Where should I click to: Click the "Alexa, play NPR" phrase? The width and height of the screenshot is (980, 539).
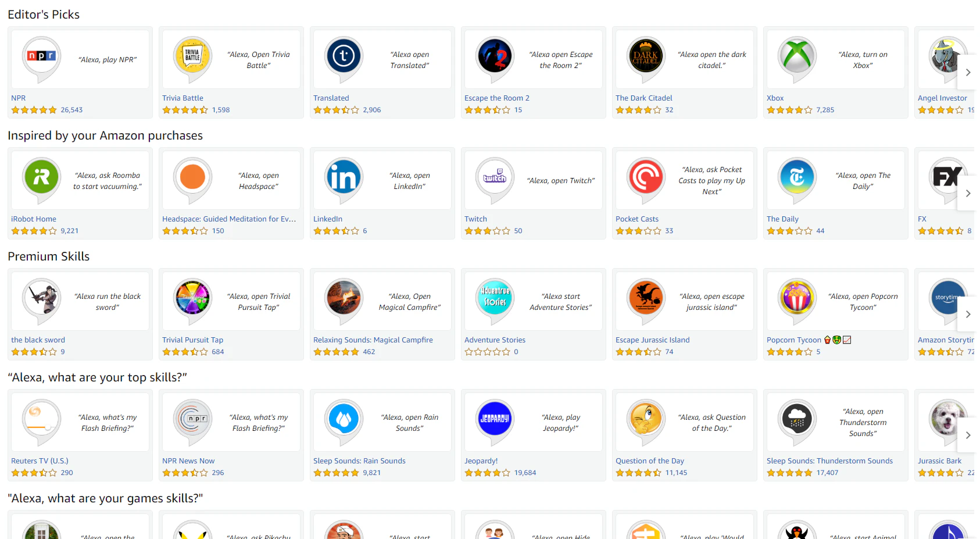(x=108, y=60)
